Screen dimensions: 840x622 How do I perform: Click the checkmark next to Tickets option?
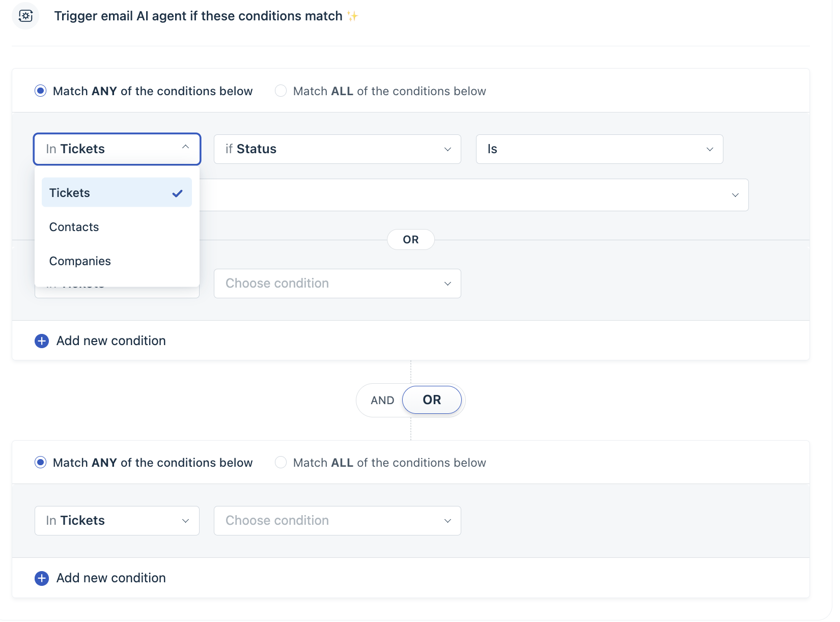177,193
